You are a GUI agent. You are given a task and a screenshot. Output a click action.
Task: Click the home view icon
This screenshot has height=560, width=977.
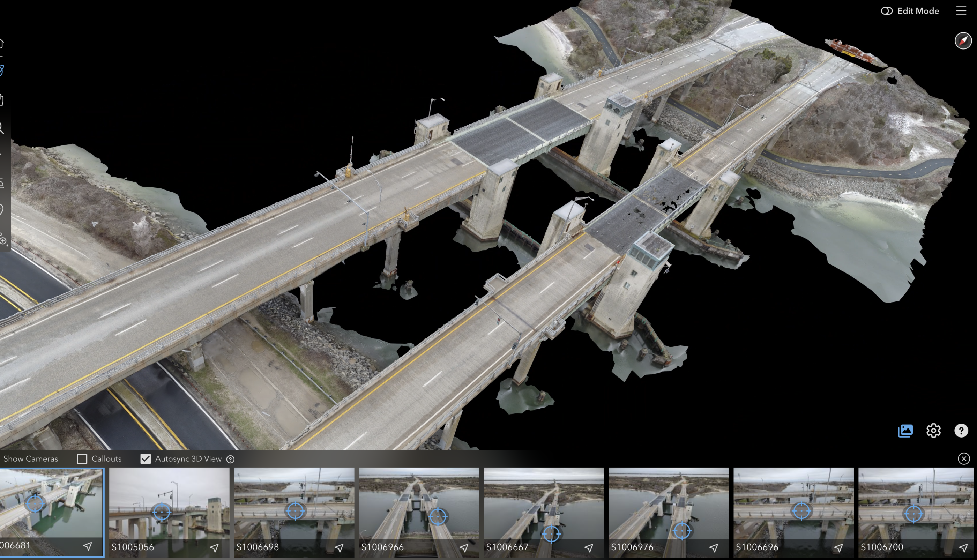(x=2, y=44)
